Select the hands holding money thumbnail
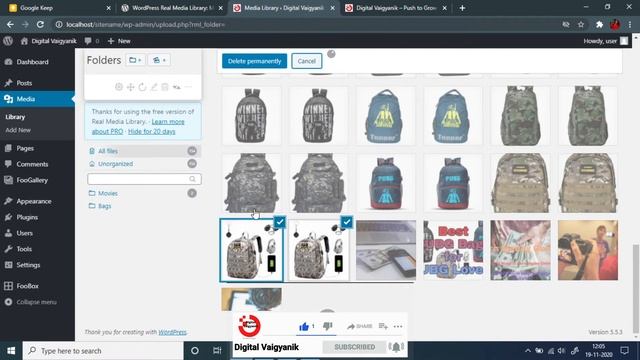640x360 pixels. 520,250
